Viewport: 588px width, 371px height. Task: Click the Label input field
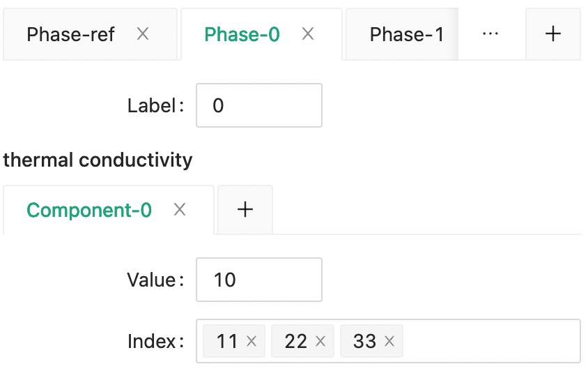click(258, 105)
